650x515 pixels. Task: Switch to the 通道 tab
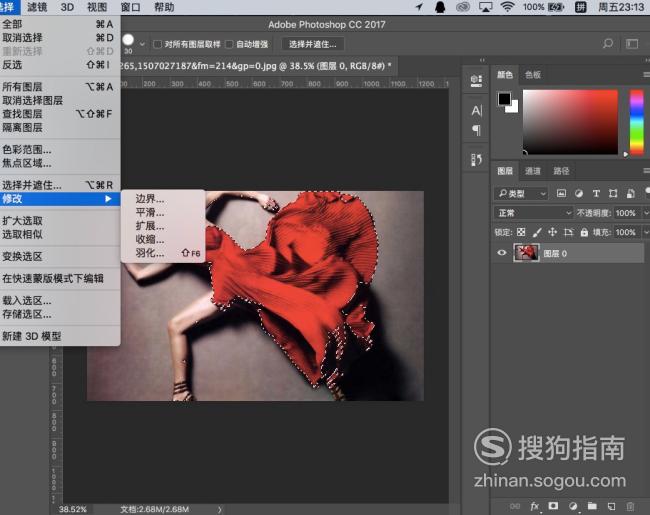pyautogui.click(x=533, y=170)
